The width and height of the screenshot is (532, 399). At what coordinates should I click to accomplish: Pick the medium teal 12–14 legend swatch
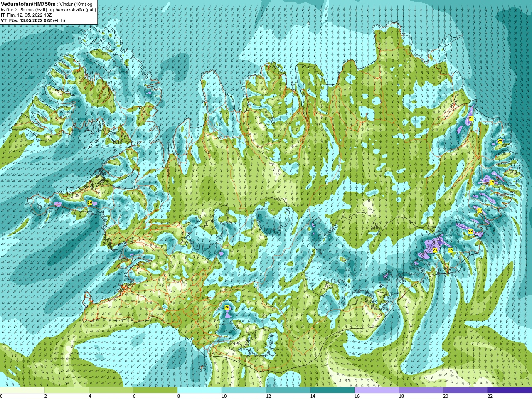[288, 390]
